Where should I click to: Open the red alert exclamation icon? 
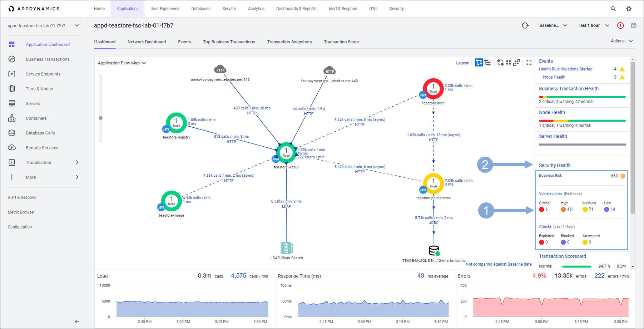pos(620,25)
